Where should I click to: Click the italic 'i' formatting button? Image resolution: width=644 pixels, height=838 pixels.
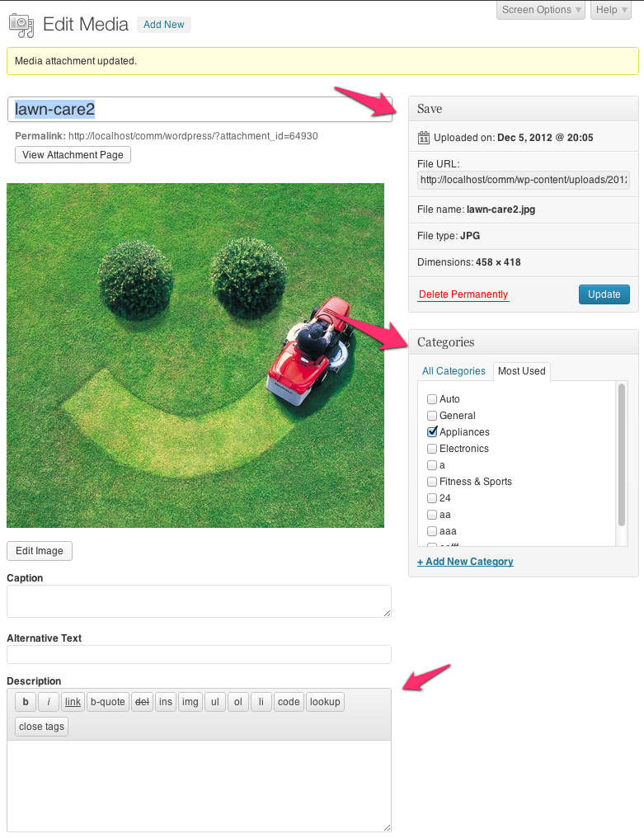click(49, 702)
